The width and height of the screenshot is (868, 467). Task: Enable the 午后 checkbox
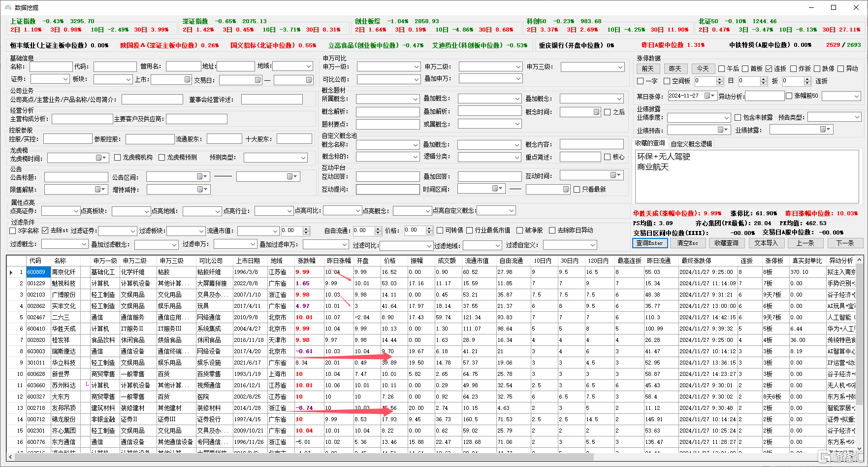click(x=721, y=69)
